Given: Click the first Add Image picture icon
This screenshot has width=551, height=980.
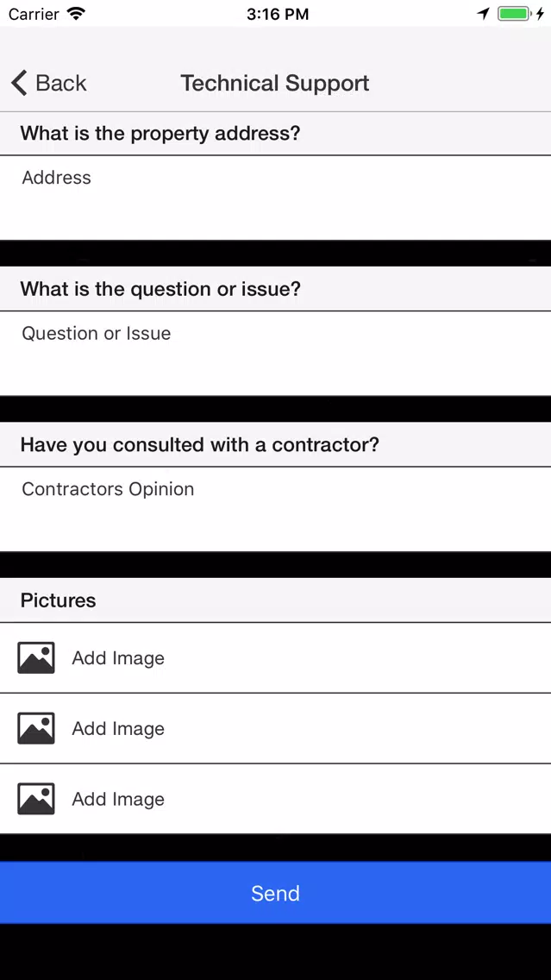Looking at the screenshot, I should coord(36,657).
